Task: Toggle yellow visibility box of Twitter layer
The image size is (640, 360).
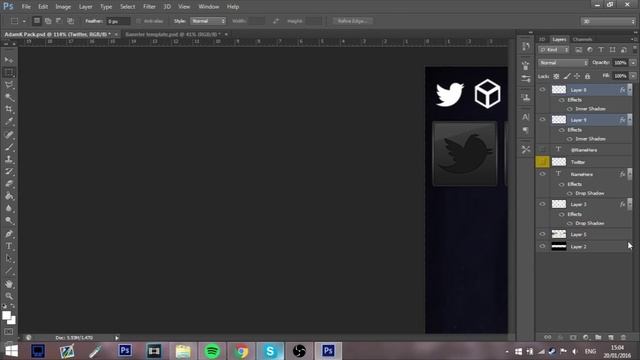Action: [x=542, y=162]
